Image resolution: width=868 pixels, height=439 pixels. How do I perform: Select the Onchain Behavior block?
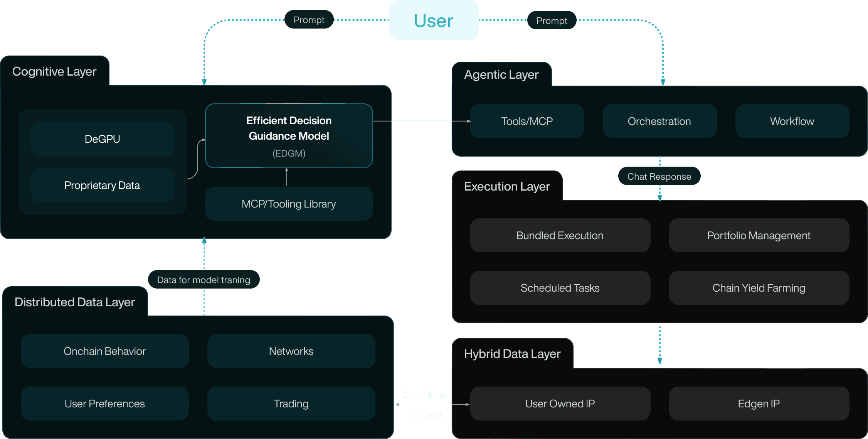105,351
